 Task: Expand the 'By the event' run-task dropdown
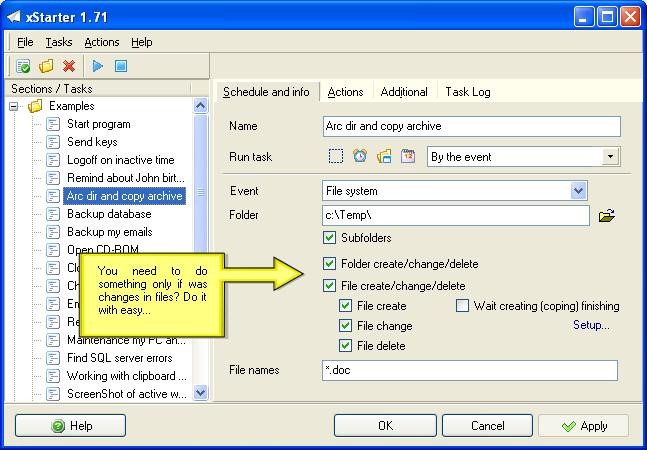coord(610,157)
